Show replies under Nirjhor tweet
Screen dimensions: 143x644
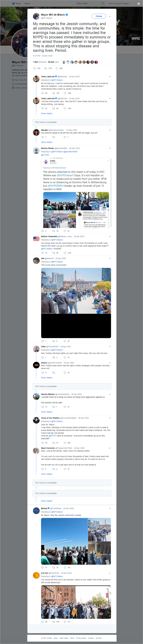tap(47, 378)
